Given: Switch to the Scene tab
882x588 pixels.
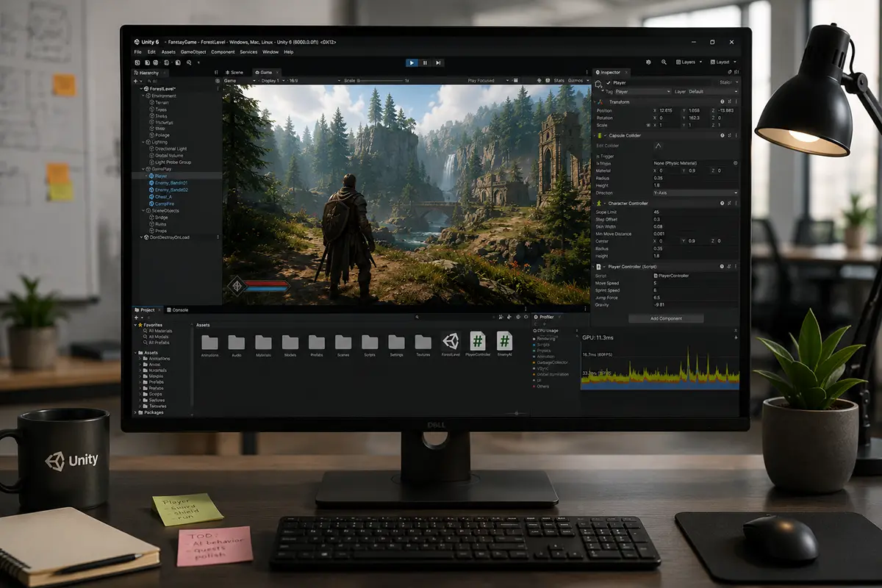Looking at the screenshot, I should coord(235,73).
